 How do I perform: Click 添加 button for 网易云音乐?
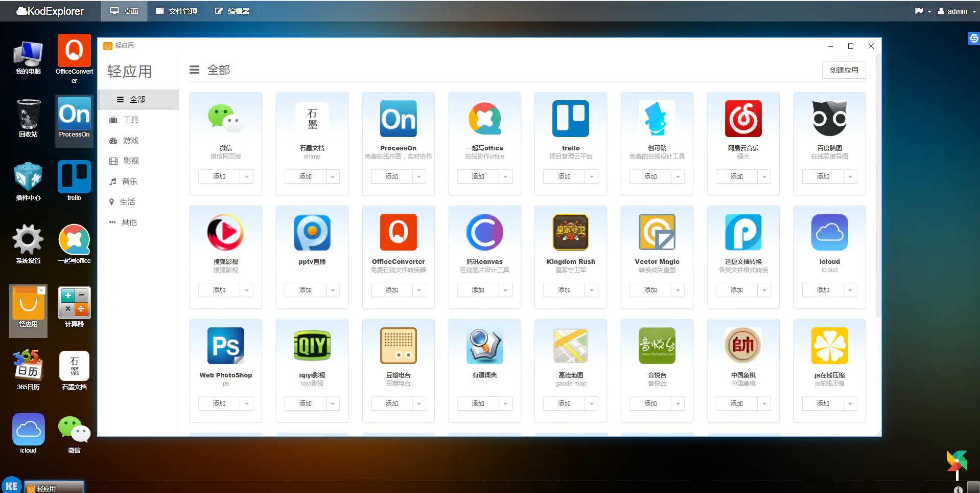pos(736,176)
